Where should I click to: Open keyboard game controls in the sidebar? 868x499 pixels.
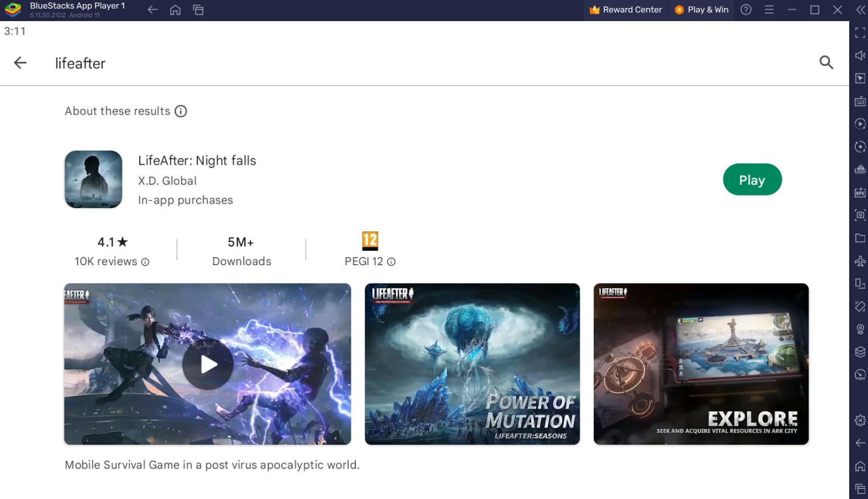tap(860, 101)
